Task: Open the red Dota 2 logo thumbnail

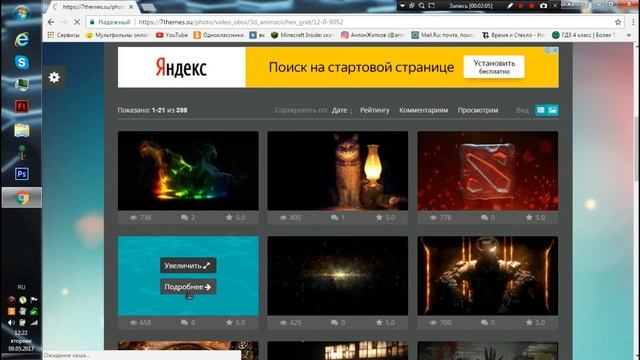Action: [487, 171]
